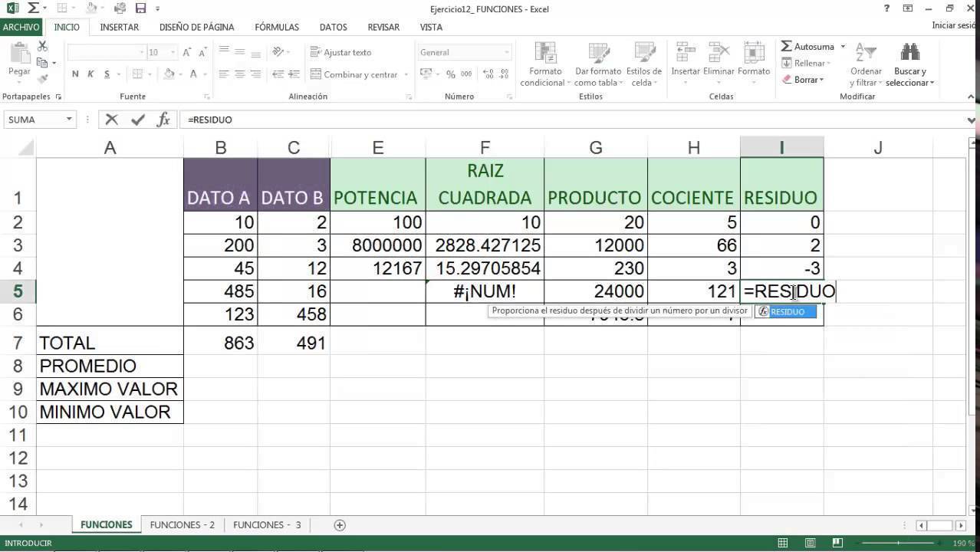This screenshot has height=552, width=980.
Task: Toggle italic with the K button
Action: click(x=90, y=74)
